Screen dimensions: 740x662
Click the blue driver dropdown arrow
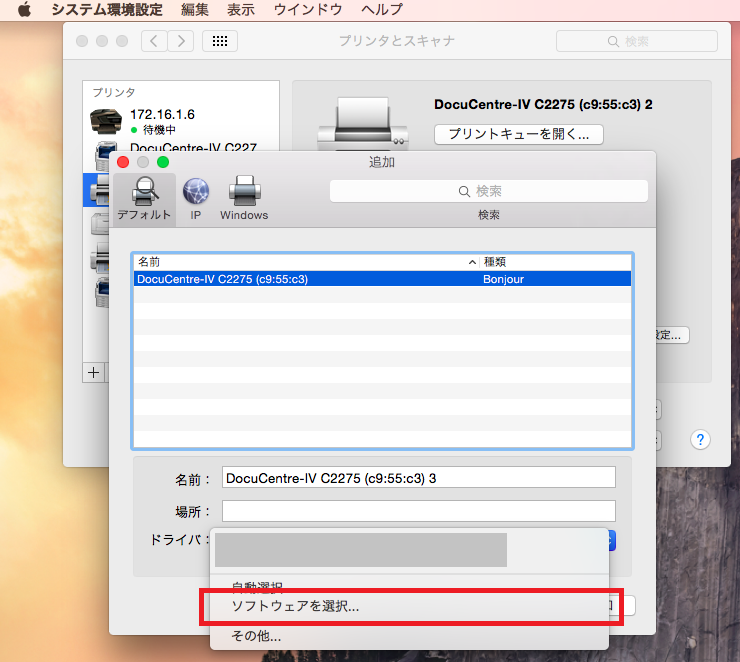[x=611, y=540]
